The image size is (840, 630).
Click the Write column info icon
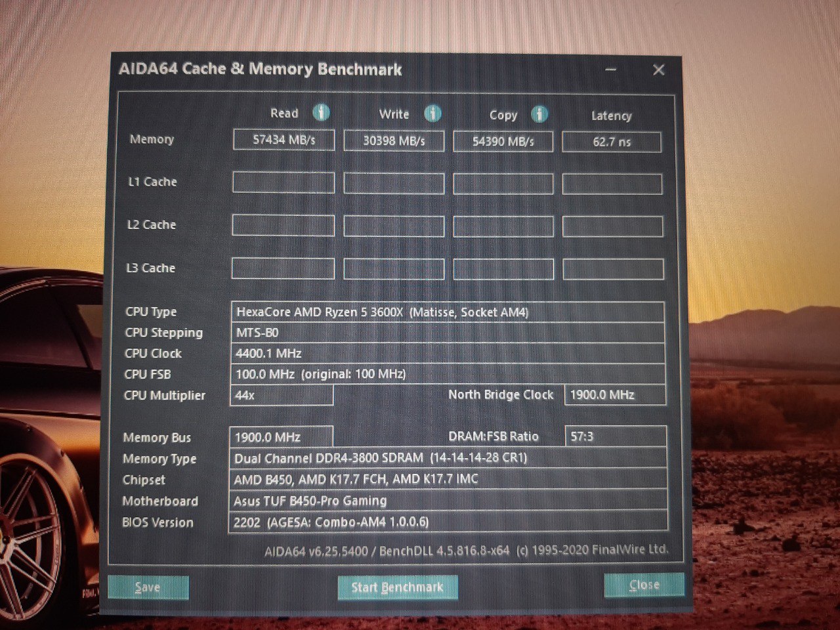pos(432,114)
